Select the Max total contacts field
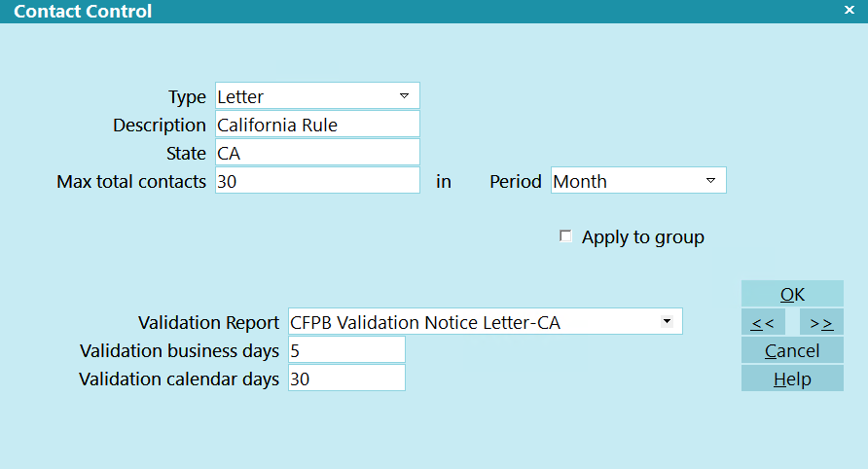The width and height of the screenshot is (868, 469). [x=316, y=181]
